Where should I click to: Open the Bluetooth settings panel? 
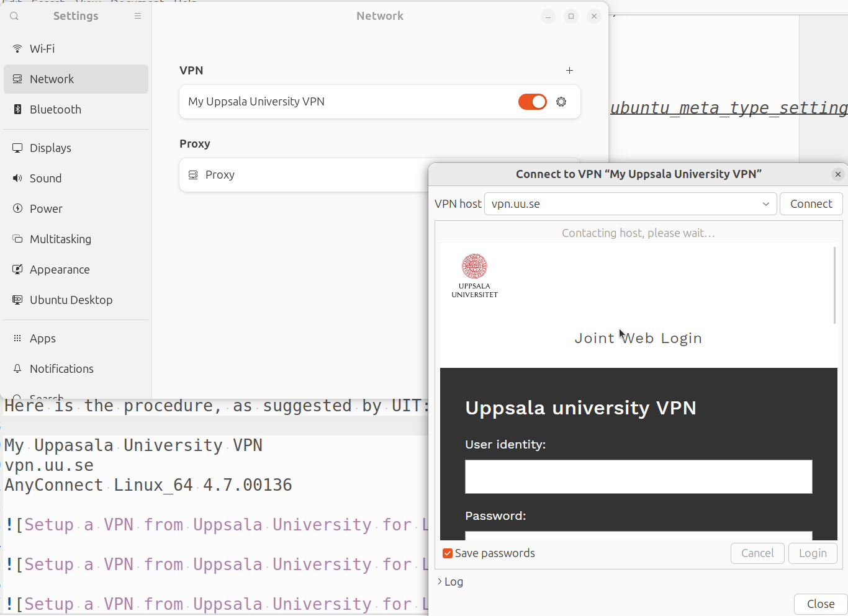coord(55,109)
